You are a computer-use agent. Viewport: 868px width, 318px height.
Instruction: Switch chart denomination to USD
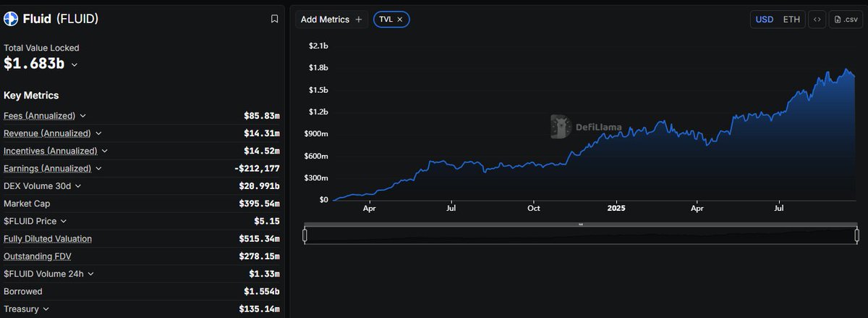pos(765,20)
